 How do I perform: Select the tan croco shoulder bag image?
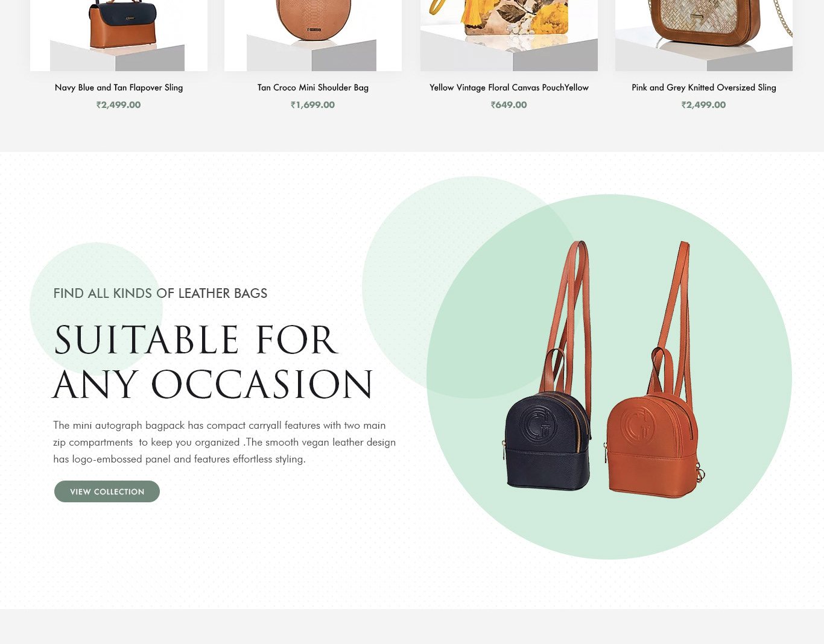(313, 36)
